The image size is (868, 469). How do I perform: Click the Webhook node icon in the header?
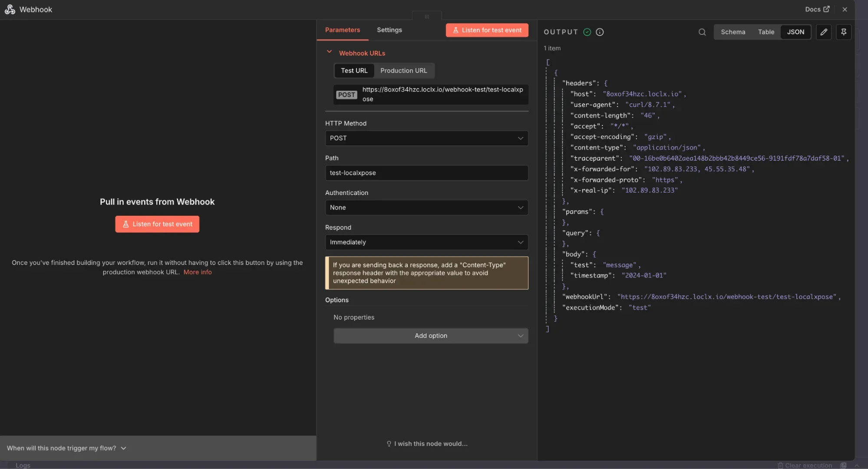(10, 9)
